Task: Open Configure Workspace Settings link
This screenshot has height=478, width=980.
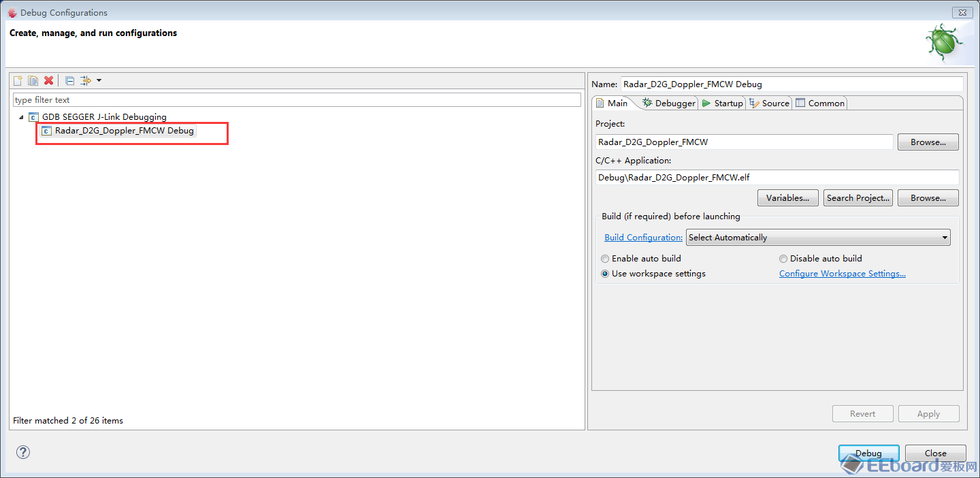Action: (x=842, y=274)
